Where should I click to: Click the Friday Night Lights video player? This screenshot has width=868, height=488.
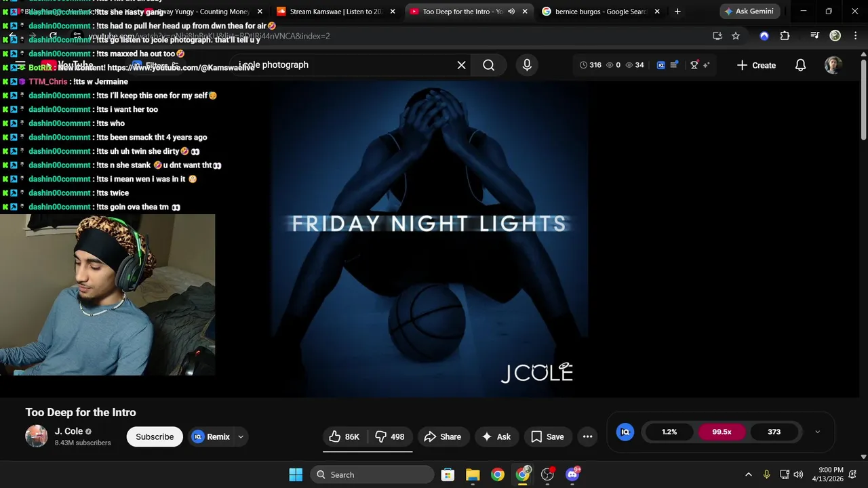(429, 239)
